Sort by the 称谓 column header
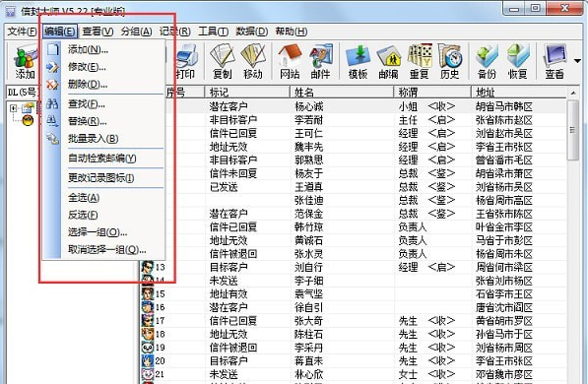The image size is (588, 384). (x=432, y=92)
